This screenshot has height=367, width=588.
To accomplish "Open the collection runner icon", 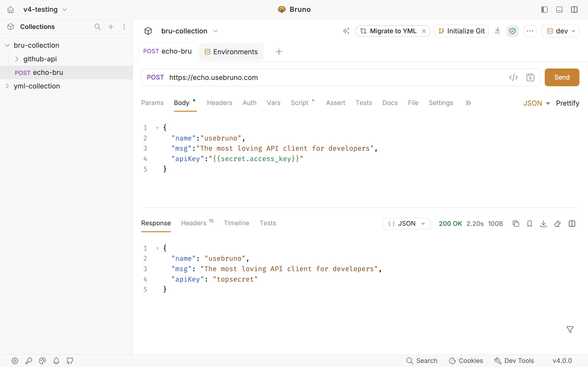I will pyautogui.click(x=497, y=31).
